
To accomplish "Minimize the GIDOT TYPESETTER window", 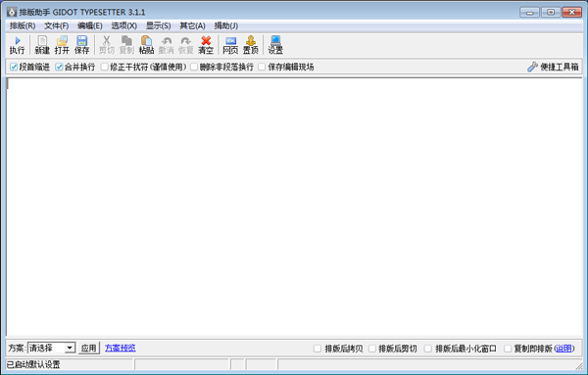I will [529, 12].
